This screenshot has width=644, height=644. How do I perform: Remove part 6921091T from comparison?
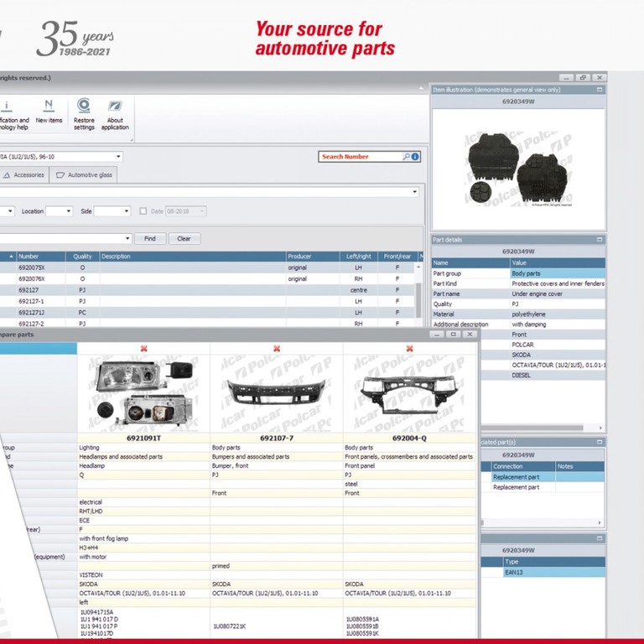143,349
